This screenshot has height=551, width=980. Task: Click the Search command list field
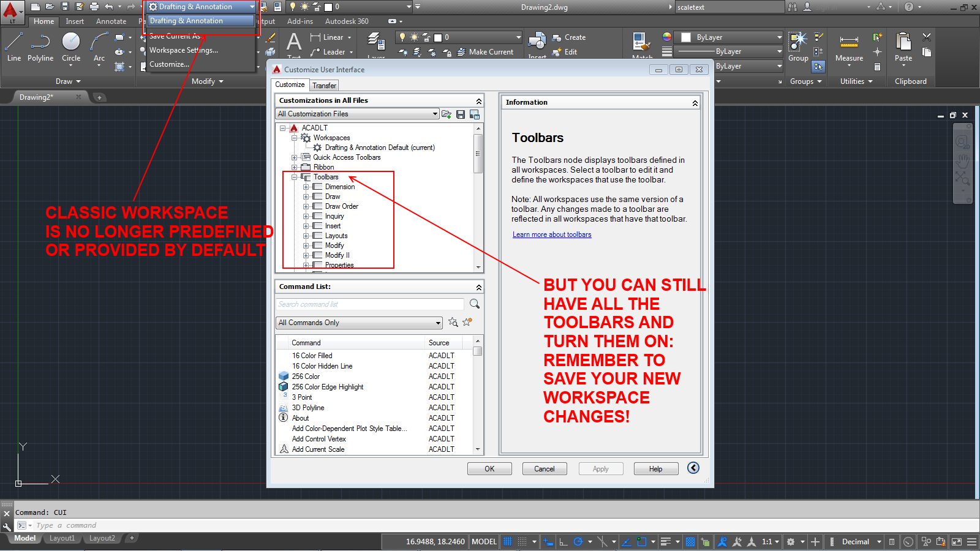point(370,304)
